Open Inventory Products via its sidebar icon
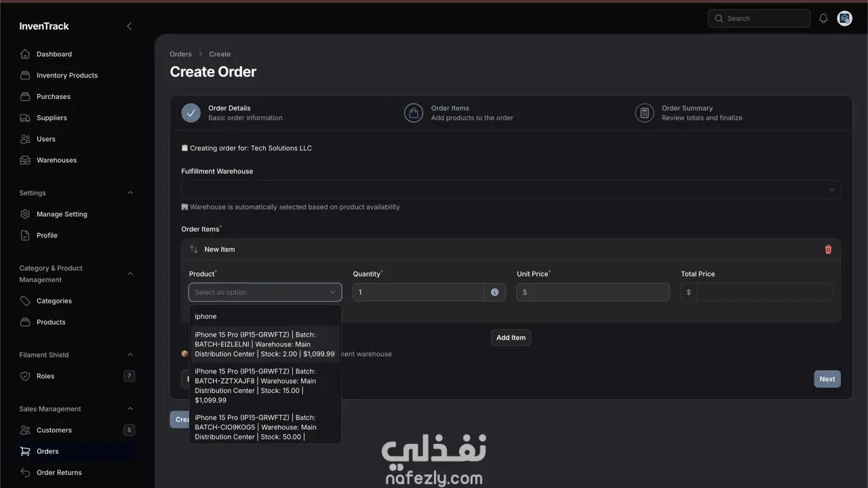 25,75
